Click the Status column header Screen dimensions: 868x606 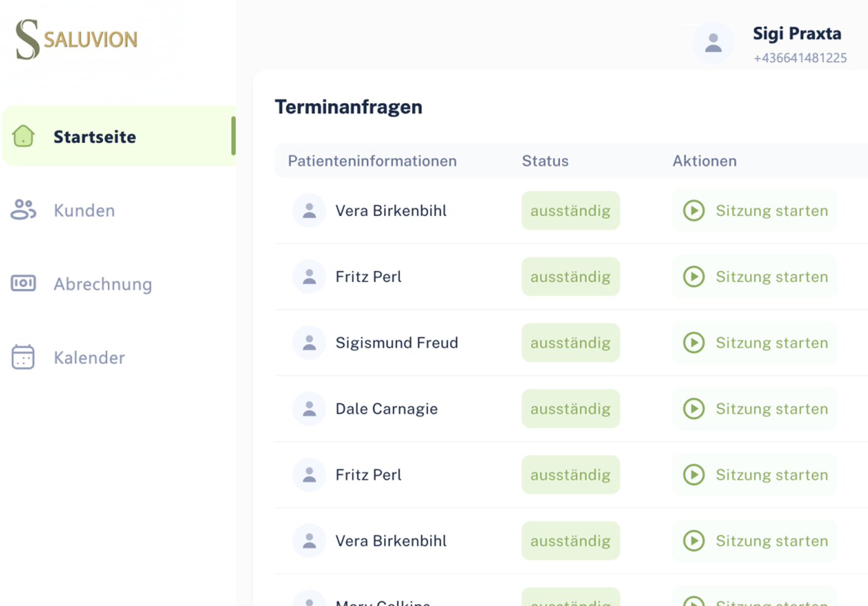[x=545, y=161]
